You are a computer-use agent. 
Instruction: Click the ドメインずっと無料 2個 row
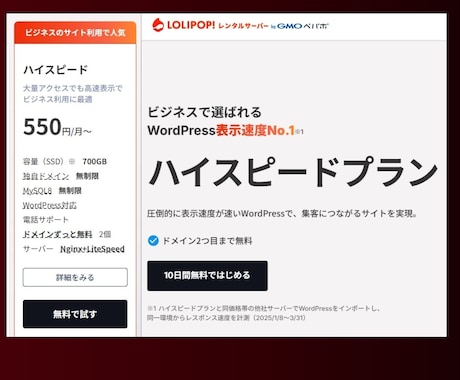coord(67,234)
